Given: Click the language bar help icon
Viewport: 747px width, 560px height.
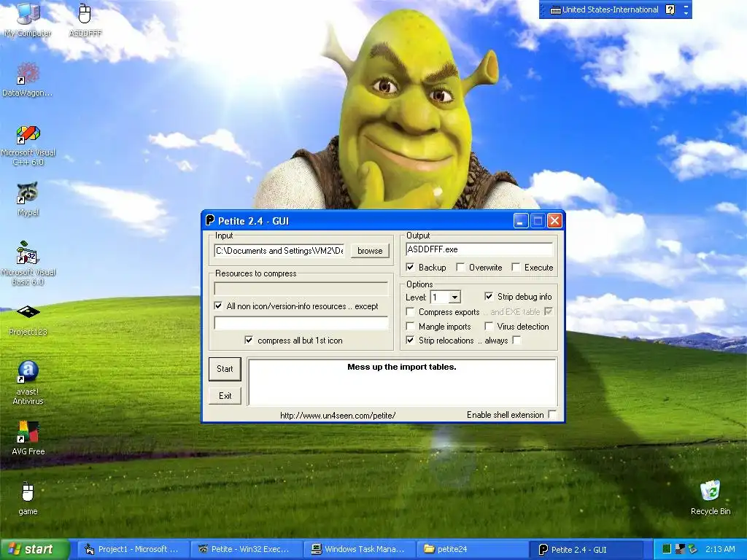Looking at the screenshot, I should click(670, 9).
